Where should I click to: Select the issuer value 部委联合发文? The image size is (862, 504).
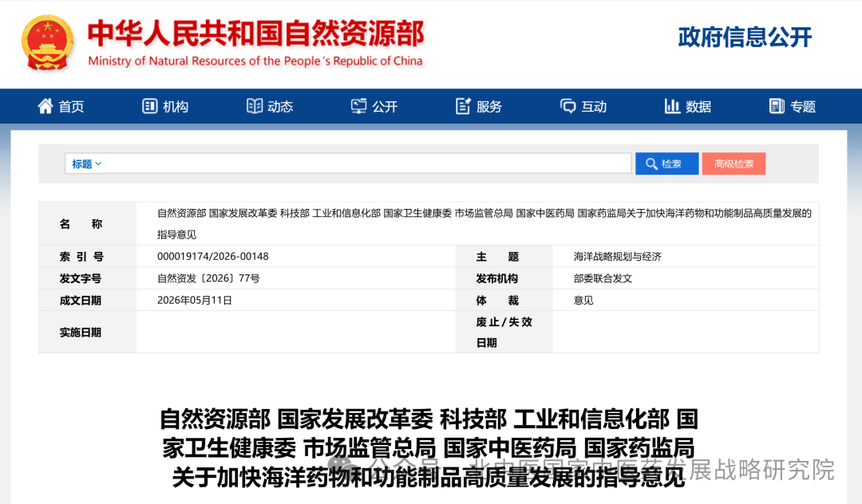[x=603, y=278]
